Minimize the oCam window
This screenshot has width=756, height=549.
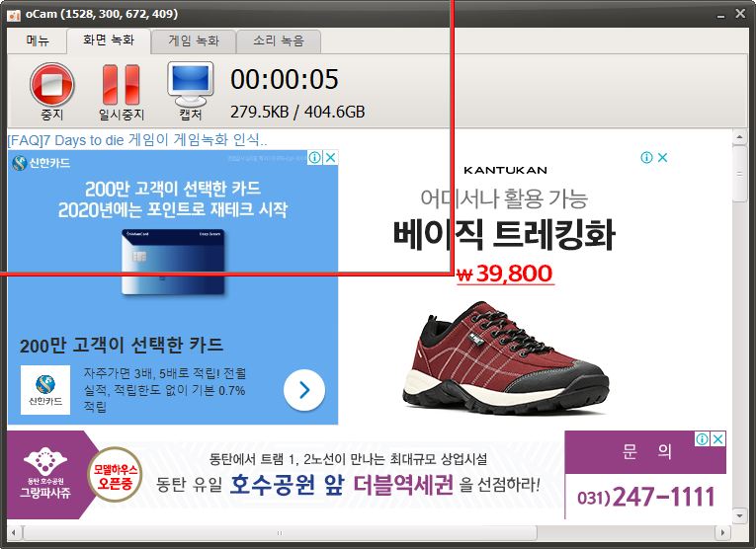point(720,15)
